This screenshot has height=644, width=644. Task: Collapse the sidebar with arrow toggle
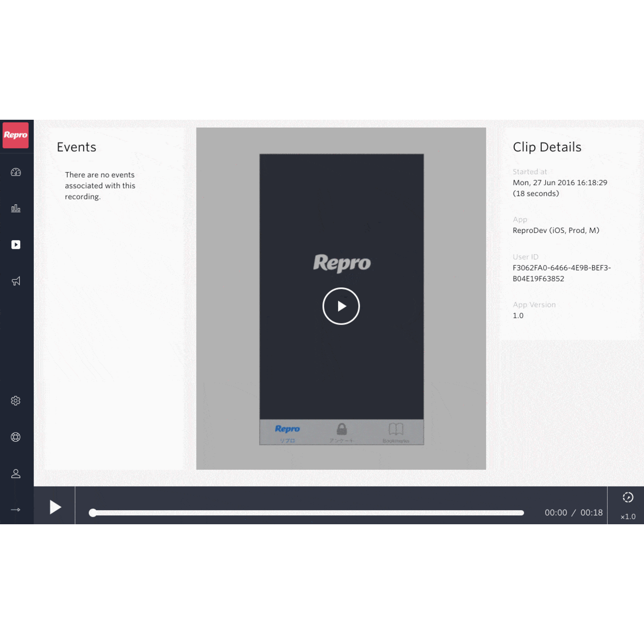coord(16,509)
